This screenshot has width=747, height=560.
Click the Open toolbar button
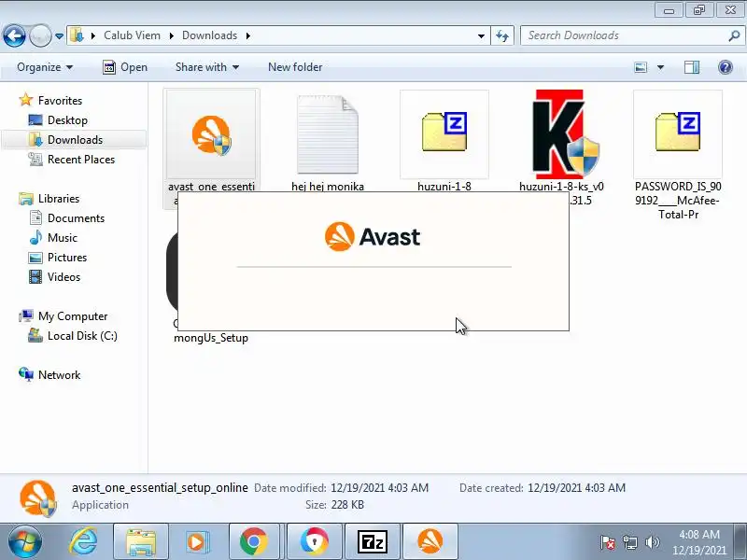click(x=125, y=67)
